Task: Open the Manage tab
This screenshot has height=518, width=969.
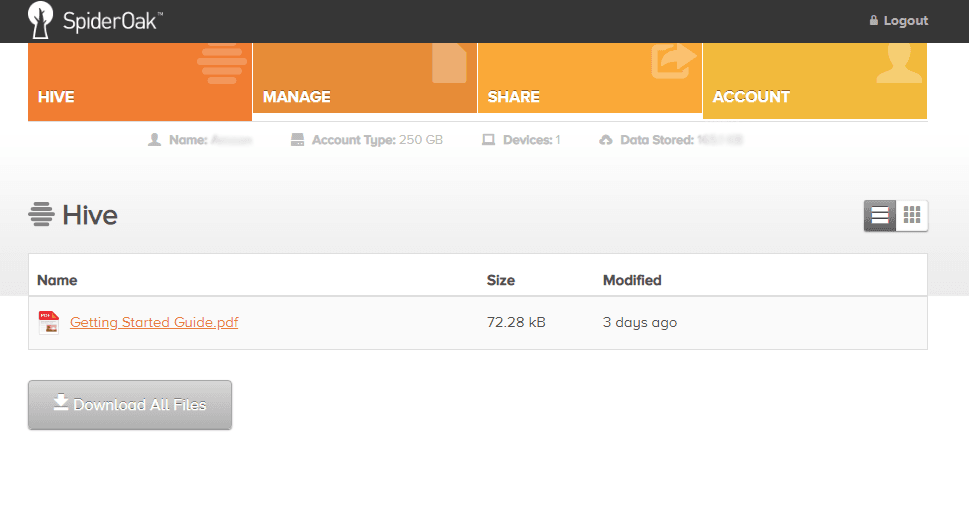Action: click(x=364, y=80)
